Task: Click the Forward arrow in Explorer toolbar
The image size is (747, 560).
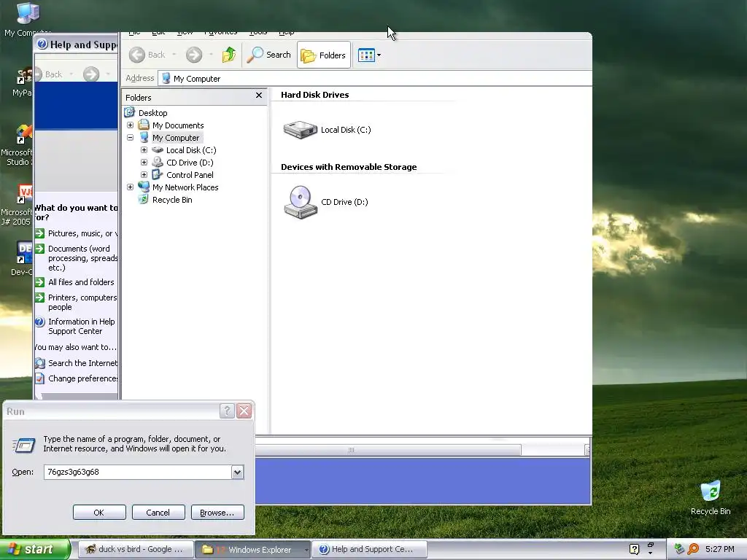Action: [x=194, y=55]
